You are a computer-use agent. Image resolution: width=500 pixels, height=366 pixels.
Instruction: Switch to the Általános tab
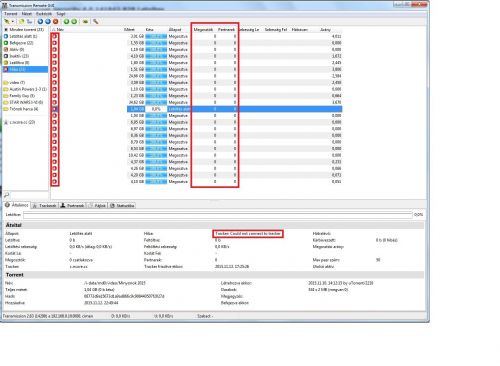click(x=17, y=205)
